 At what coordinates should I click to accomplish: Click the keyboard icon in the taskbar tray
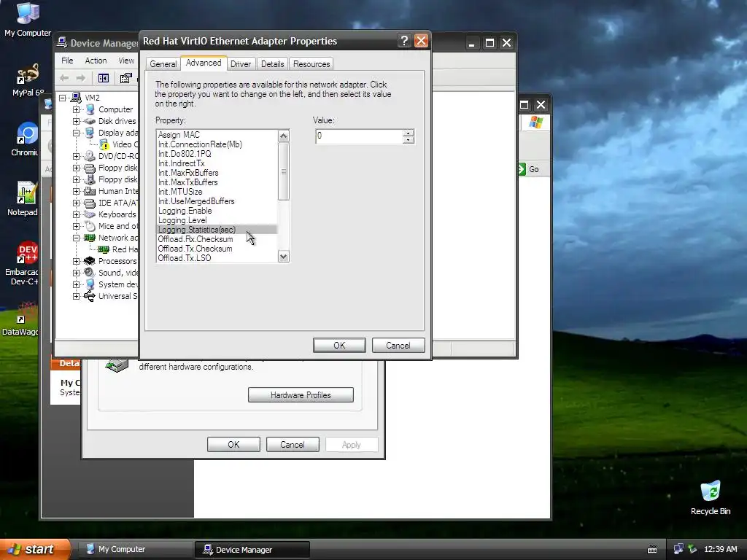pos(652,550)
